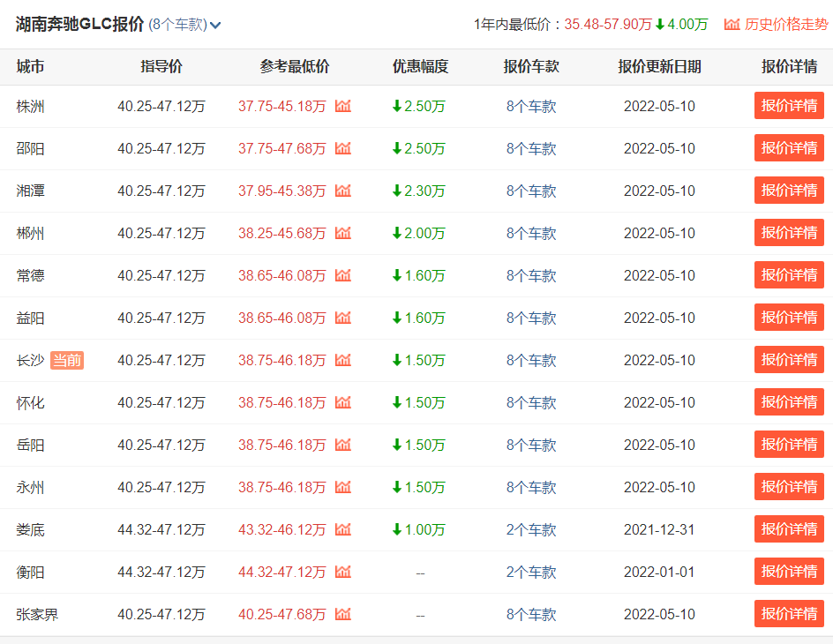The width and height of the screenshot is (833, 644).
Task: Open price trend chart icon for 衡阳
Action: 343,572
